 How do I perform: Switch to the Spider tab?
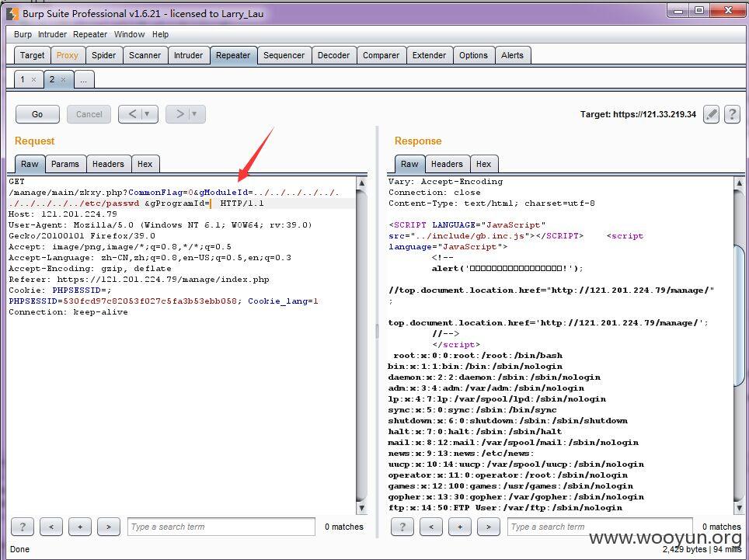click(x=103, y=55)
